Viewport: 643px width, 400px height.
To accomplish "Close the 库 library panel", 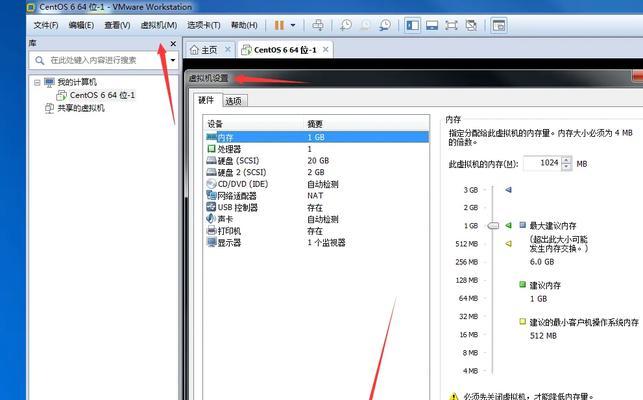I will pyautogui.click(x=173, y=43).
